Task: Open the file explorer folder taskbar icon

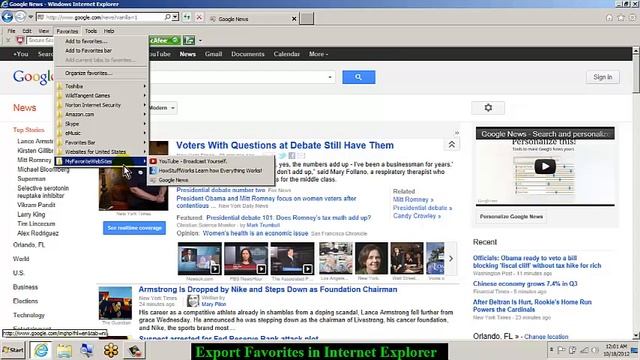Action: [x=64, y=350]
